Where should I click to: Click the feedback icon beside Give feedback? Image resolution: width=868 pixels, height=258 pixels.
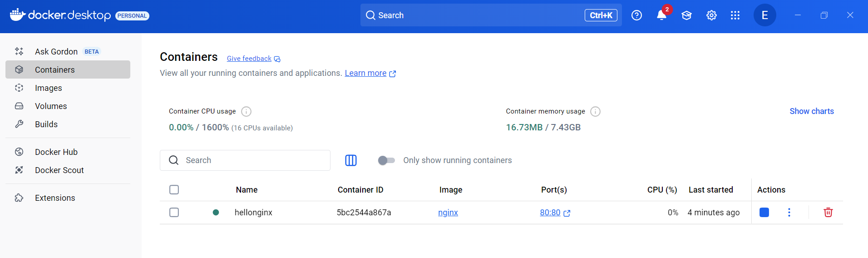pos(277,59)
